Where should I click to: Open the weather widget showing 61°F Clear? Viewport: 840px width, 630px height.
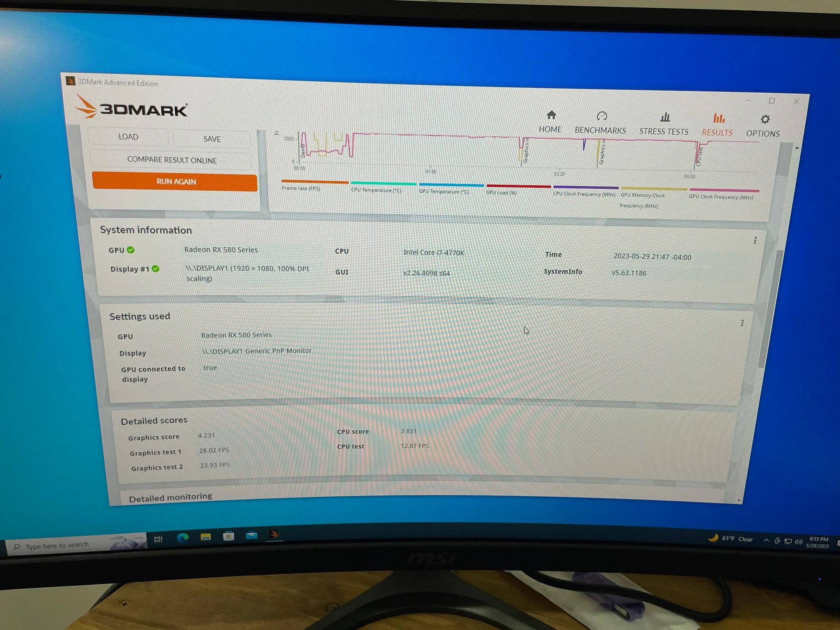(731, 539)
